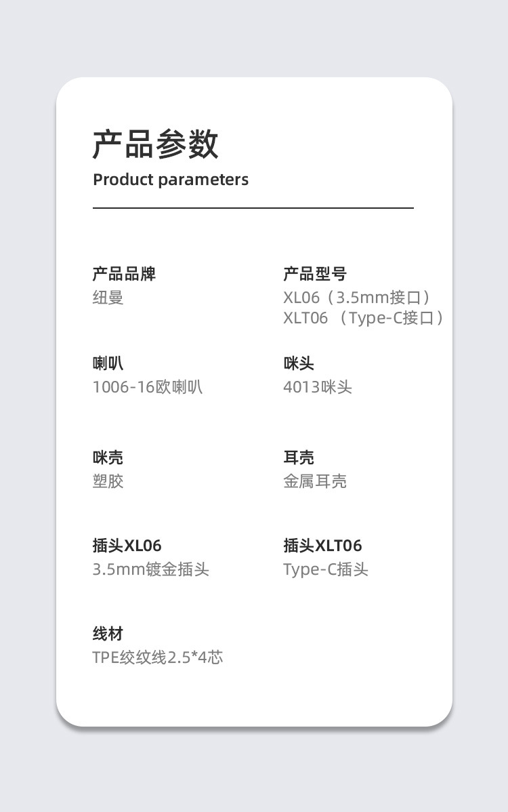Select the XL06（3.5mm接口） model line
Screen dimensions: 508x812
pos(357,298)
